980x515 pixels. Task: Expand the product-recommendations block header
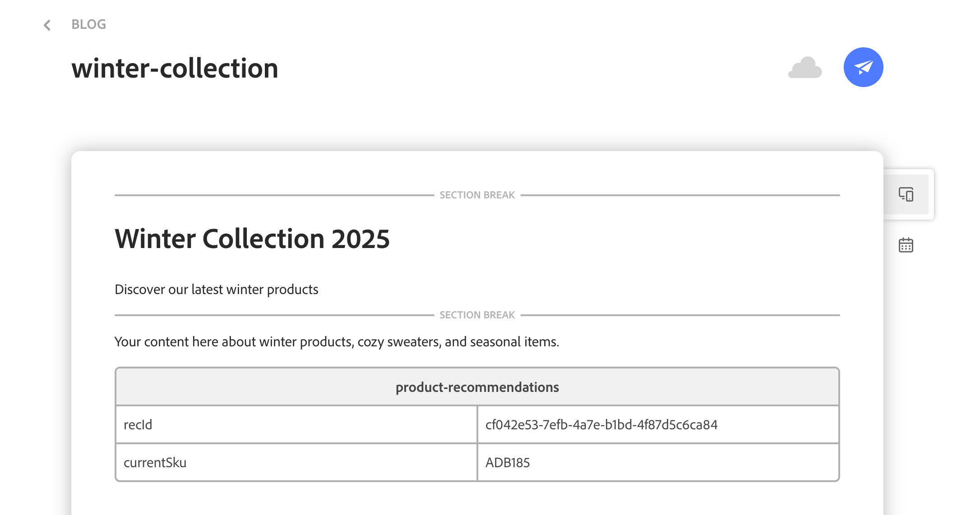click(477, 386)
